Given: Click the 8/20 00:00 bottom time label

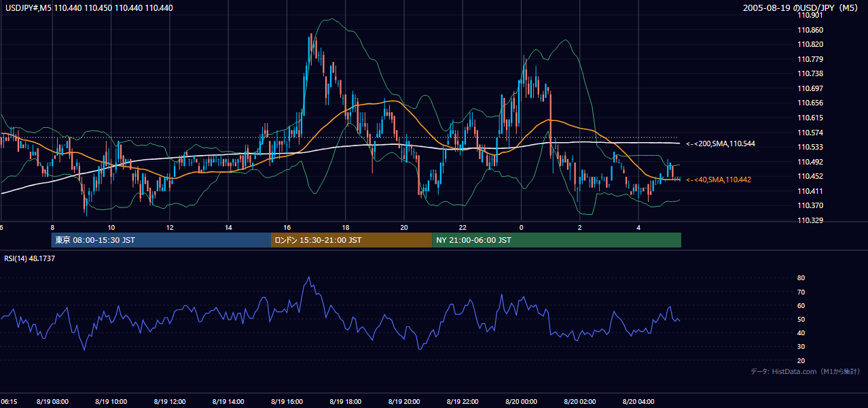Looking at the screenshot, I should (x=521, y=402).
